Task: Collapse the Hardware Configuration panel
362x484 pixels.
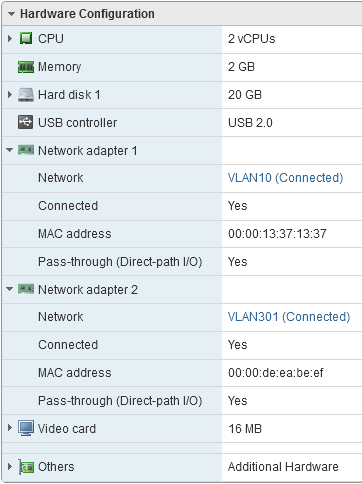Action: tap(11, 14)
